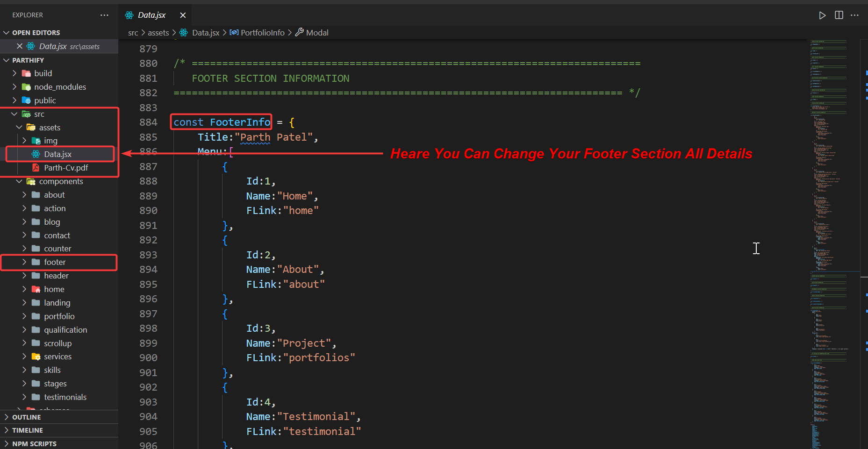Expand the NPM Scripts section
The height and width of the screenshot is (449, 868).
35,443
